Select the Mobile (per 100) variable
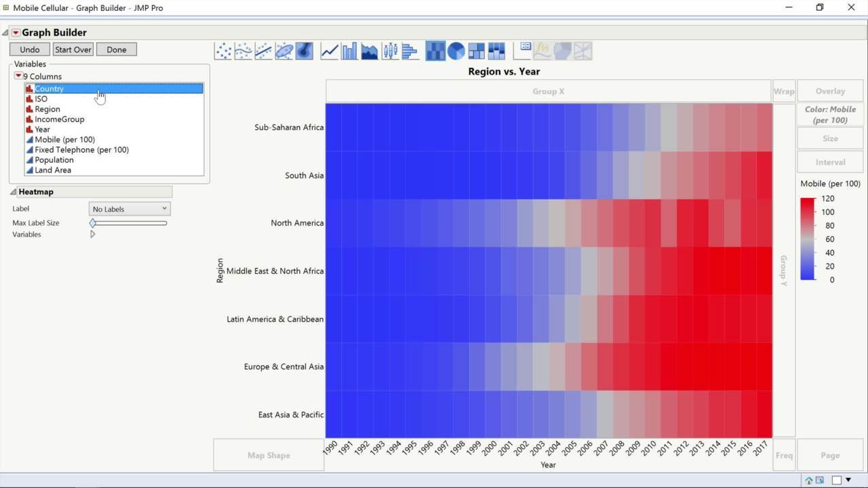Image resolution: width=868 pixels, height=488 pixels. (64, 139)
